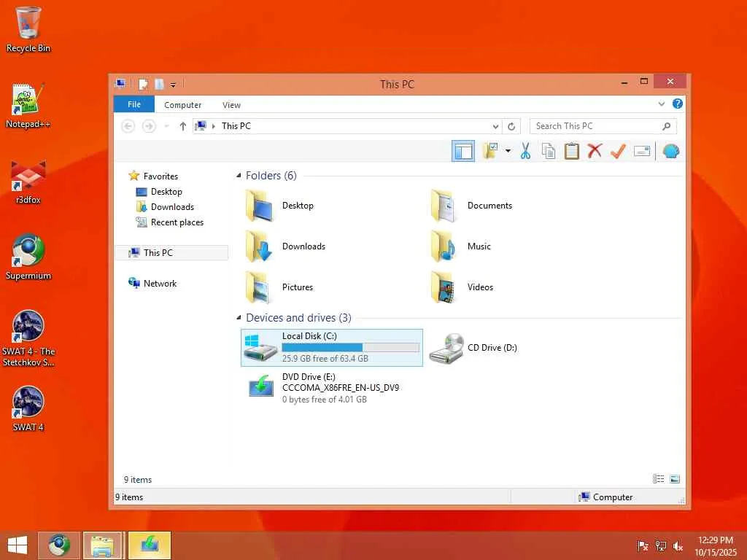Collapse the Folders (6) group
Viewport: 747px width, 560px height.
pos(239,176)
